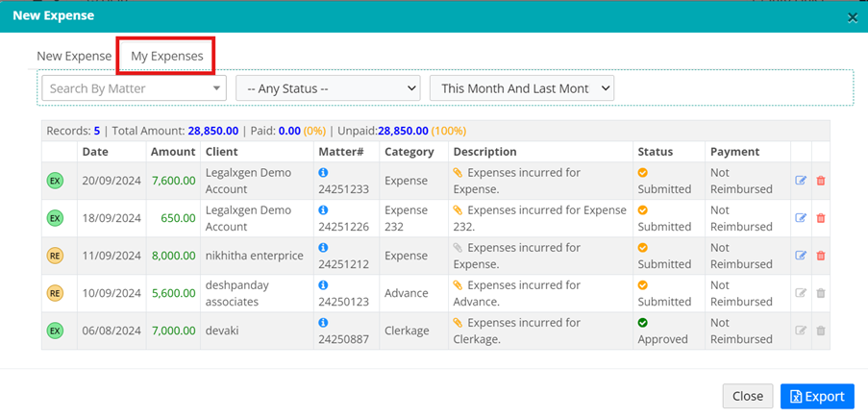Expand the Any Status filter dropdown

point(328,88)
